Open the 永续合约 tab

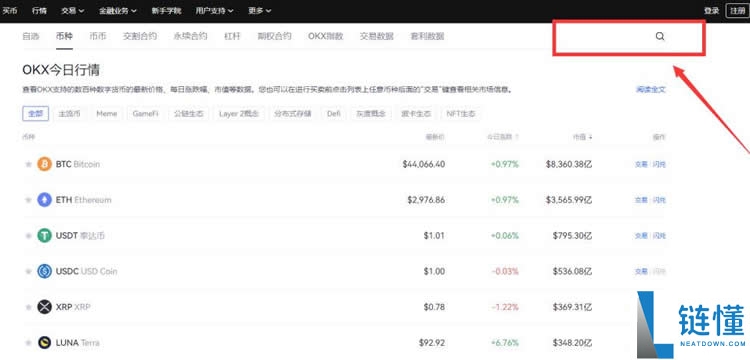pyautogui.click(x=190, y=36)
